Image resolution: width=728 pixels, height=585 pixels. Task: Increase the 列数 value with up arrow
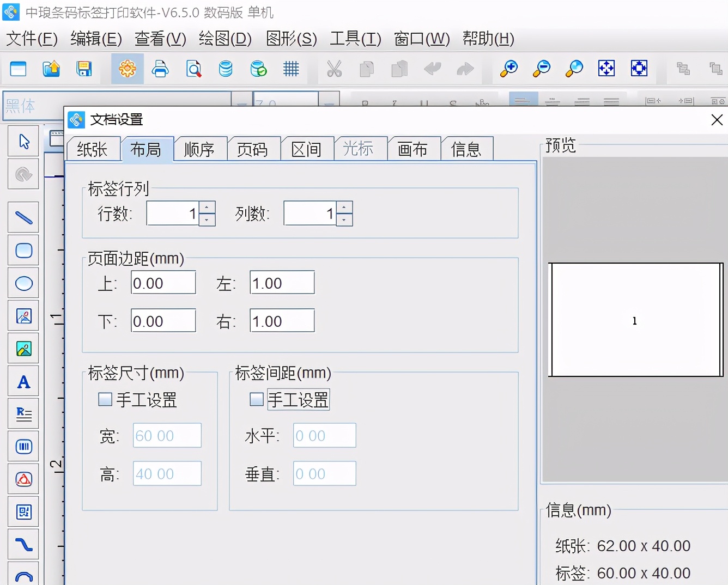(x=344, y=208)
